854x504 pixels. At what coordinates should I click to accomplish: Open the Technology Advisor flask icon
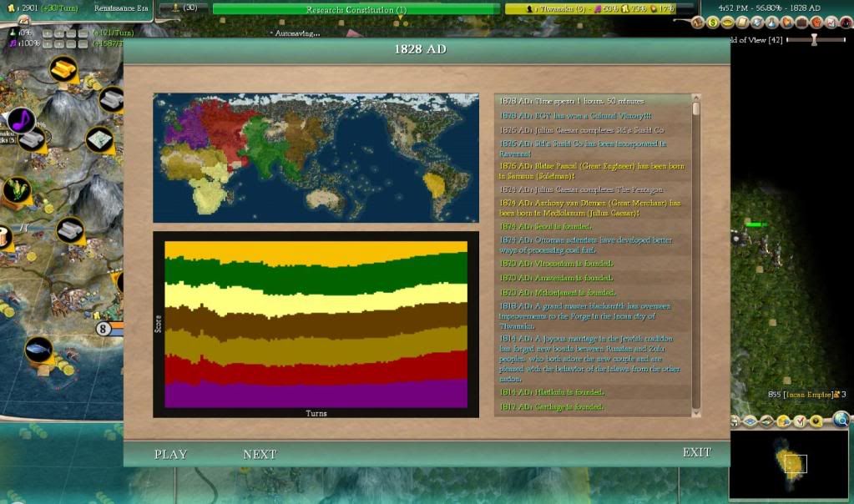click(x=772, y=23)
